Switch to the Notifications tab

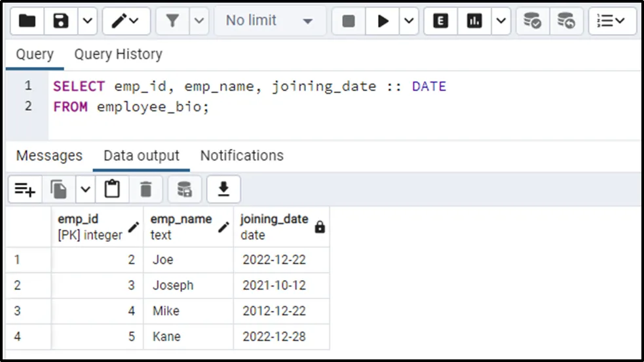tap(242, 155)
